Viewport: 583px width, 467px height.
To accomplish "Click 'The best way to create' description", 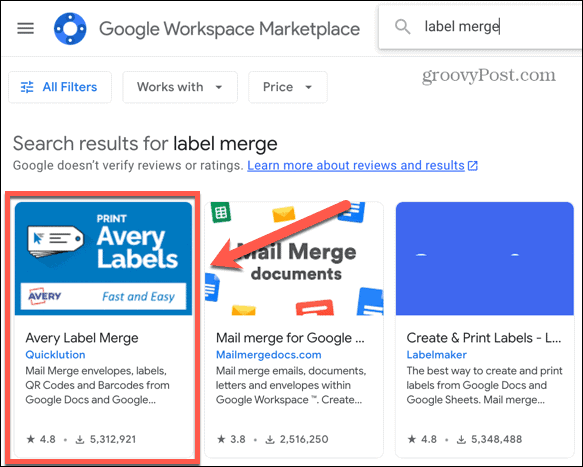I will coord(484,385).
